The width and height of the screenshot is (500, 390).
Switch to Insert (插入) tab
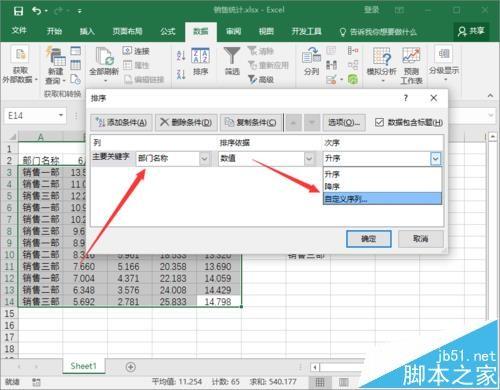click(87, 31)
